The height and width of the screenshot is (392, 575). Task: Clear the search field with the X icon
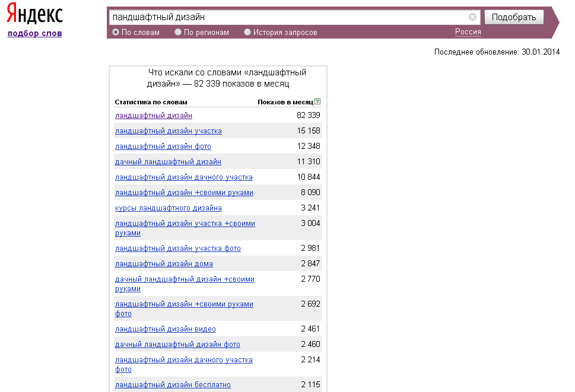coord(472,17)
